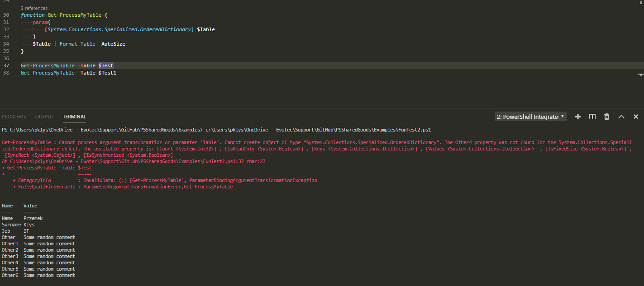This screenshot has height=286, width=644.
Task: Click the dropdown arrow beside PowerShell Integrated
Action: [x=562, y=116]
